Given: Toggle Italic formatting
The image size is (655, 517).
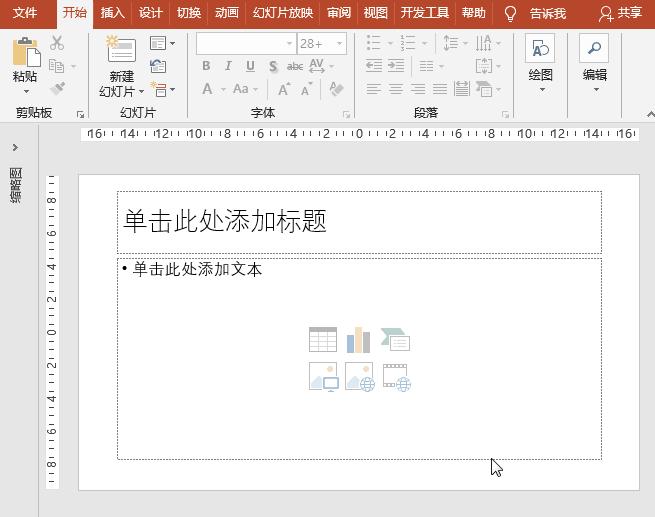Looking at the screenshot, I should [228, 66].
